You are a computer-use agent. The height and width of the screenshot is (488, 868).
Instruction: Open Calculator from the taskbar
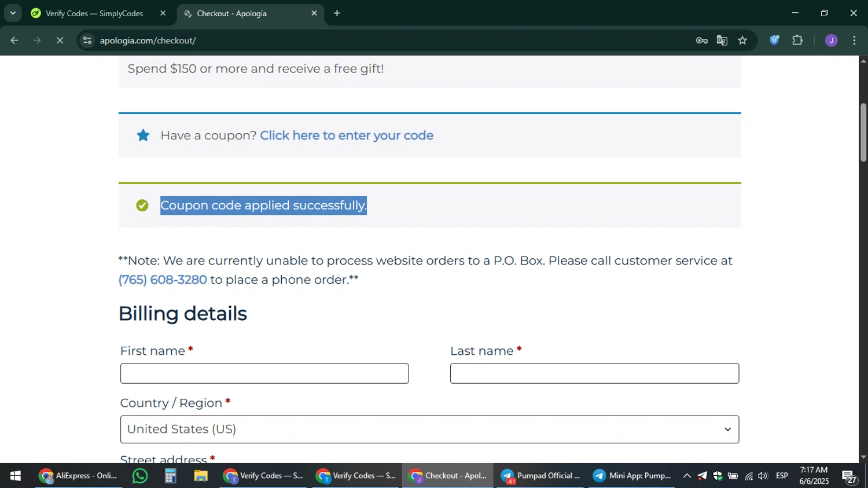[x=170, y=476]
